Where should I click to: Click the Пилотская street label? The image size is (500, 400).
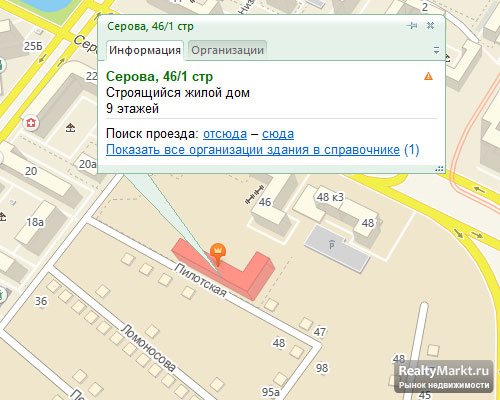pyautogui.click(x=201, y=280)
